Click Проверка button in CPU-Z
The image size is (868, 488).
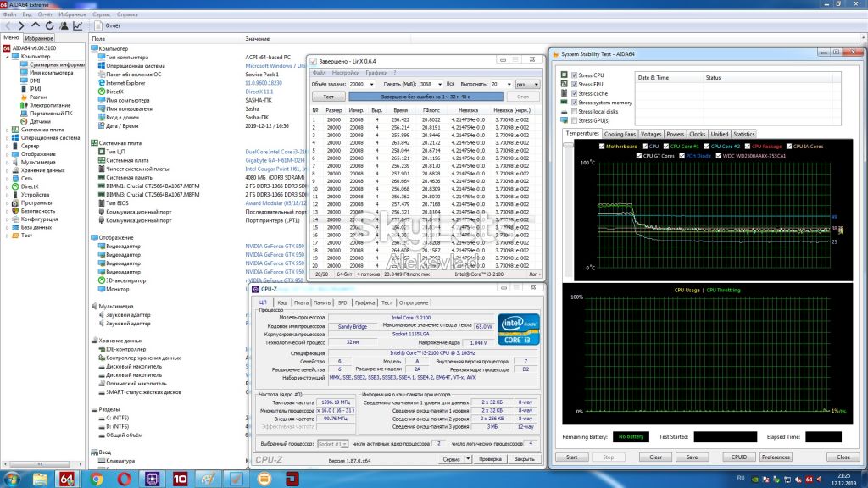click(490, 459)
